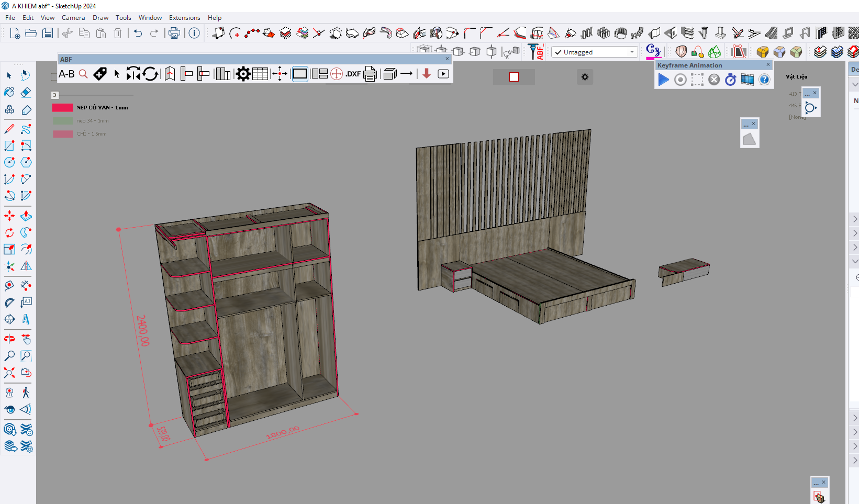Viewport: 859px width, 504px height.
Task: Click the Save icon in top toolbar
Action: [x=48, y=33]
